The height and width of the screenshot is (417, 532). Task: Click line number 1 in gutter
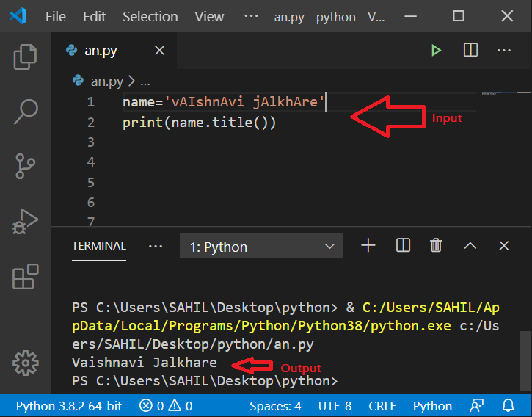90,102
